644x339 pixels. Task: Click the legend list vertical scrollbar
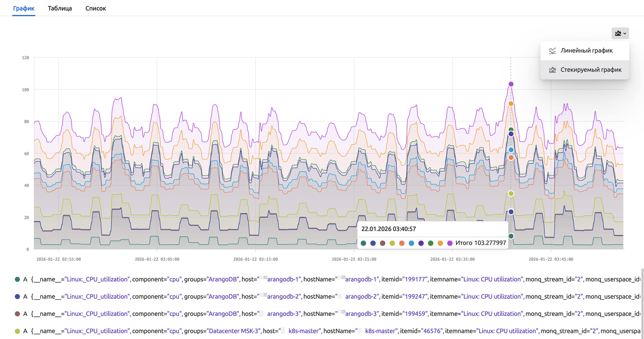pos(641,301)
